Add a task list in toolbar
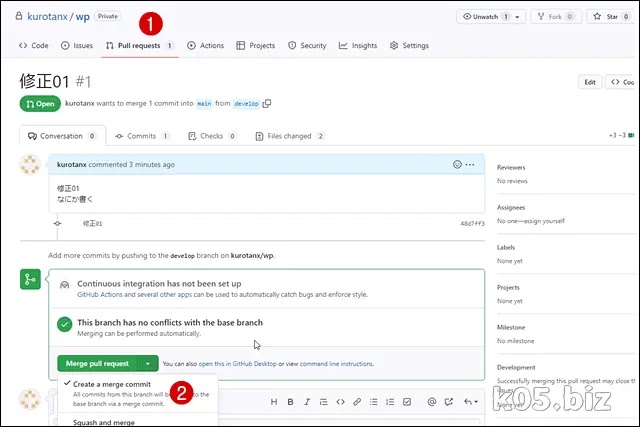640x427 pixels. (407, 402)
